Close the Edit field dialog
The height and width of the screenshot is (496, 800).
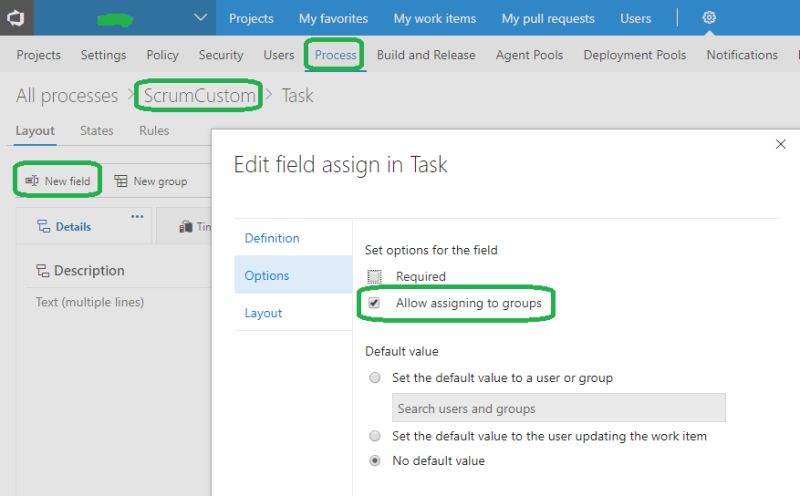pyautogui.click(x=780, y=144)
